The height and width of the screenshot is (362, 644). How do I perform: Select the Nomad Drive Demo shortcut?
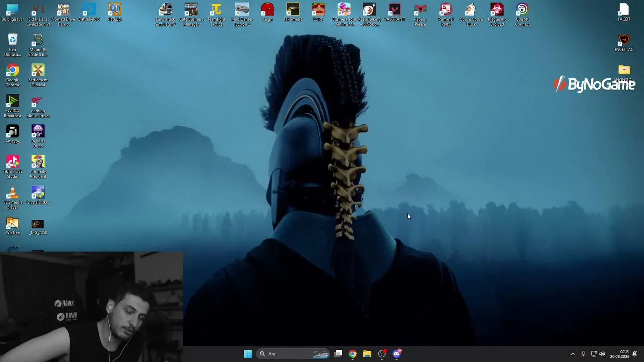(63, 15)
